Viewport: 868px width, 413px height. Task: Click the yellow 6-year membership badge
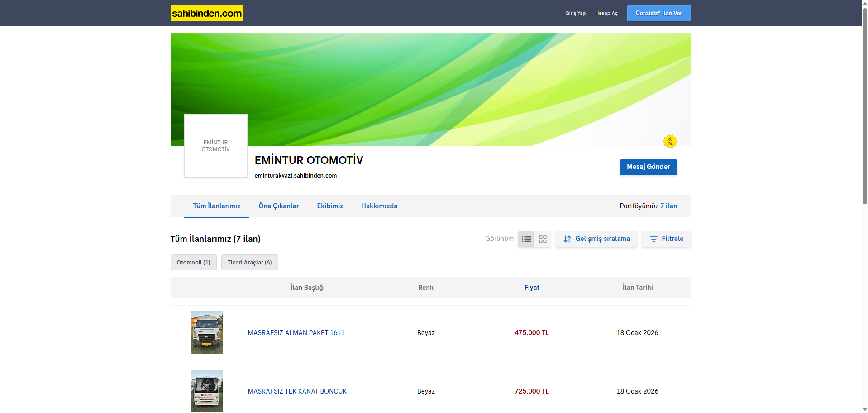[670, 141]
